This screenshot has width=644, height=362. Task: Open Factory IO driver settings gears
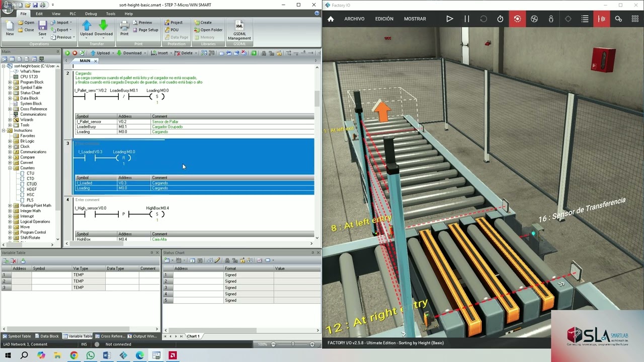tap(618, 19)
